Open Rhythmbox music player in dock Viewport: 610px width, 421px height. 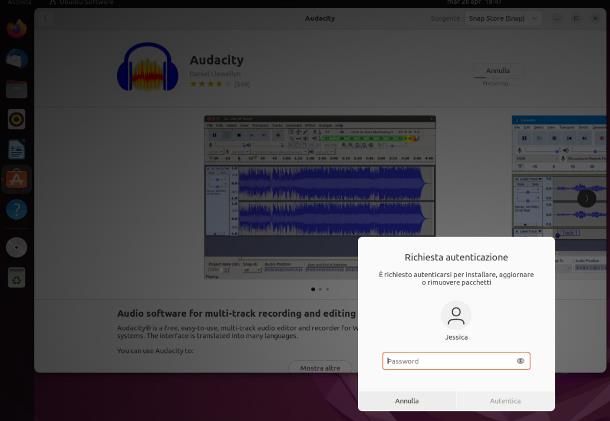point(17,119)
